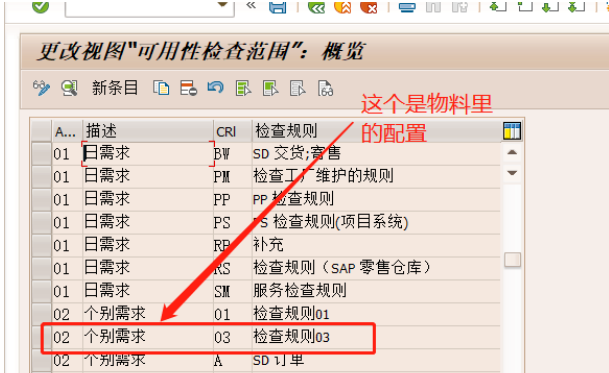Viewport: 609px width, 373px height.
Task: Click the Save diskette icon
Action: [x=278, y=7]
